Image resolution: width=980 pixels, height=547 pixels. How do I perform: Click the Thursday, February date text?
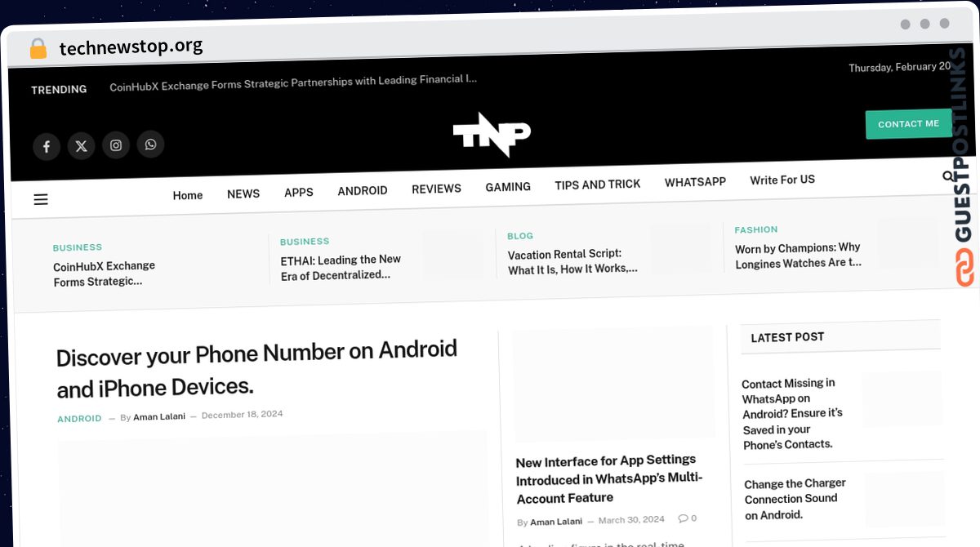899,67
